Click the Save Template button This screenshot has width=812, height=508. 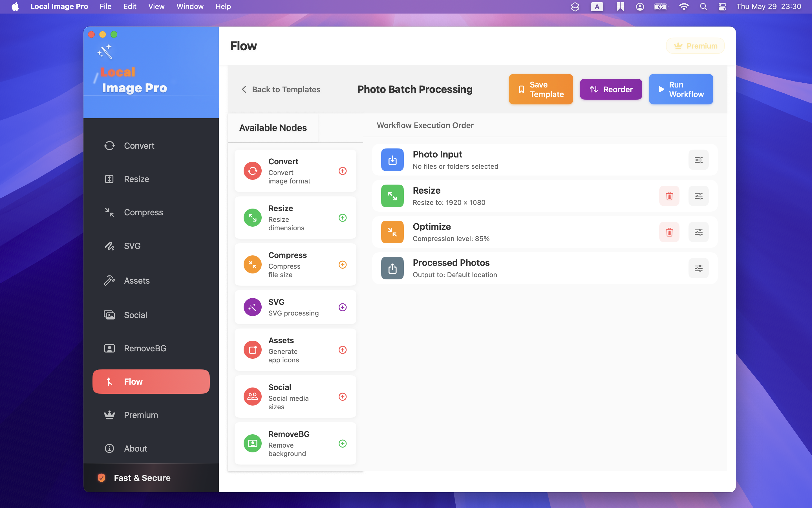tap(540, 89)
